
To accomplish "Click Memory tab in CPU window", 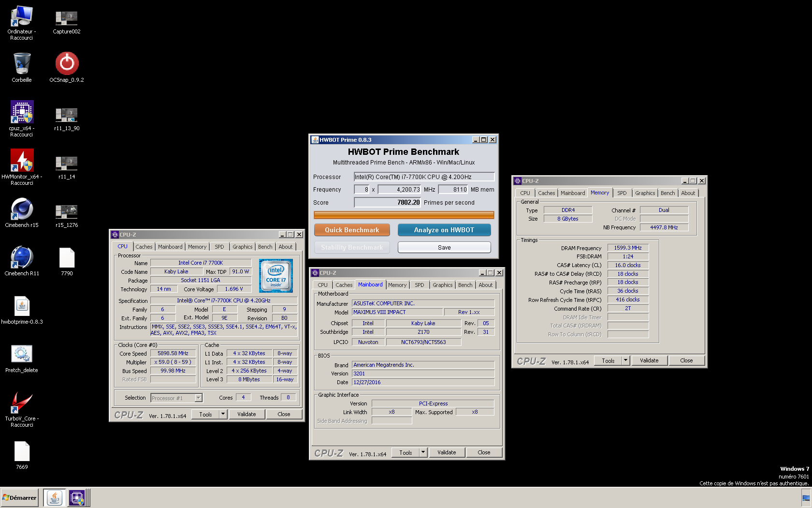I will click(x=197, y=247).
